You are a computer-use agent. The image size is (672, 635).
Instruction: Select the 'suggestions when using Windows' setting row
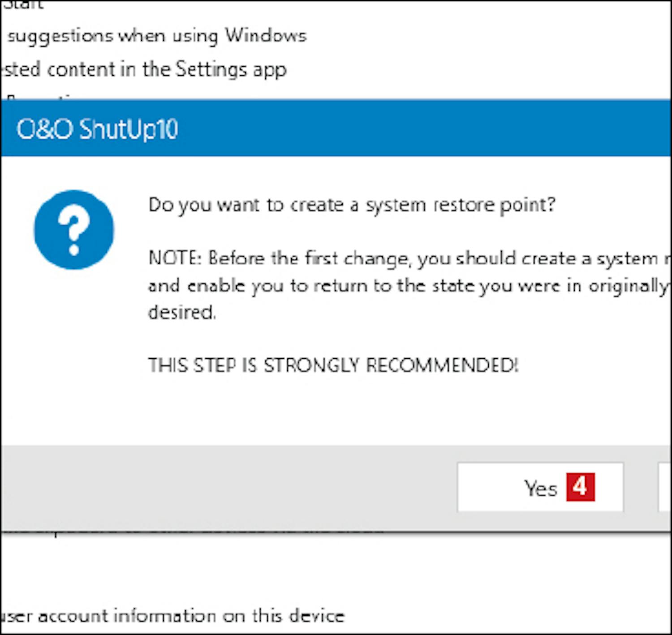point(157,36)
